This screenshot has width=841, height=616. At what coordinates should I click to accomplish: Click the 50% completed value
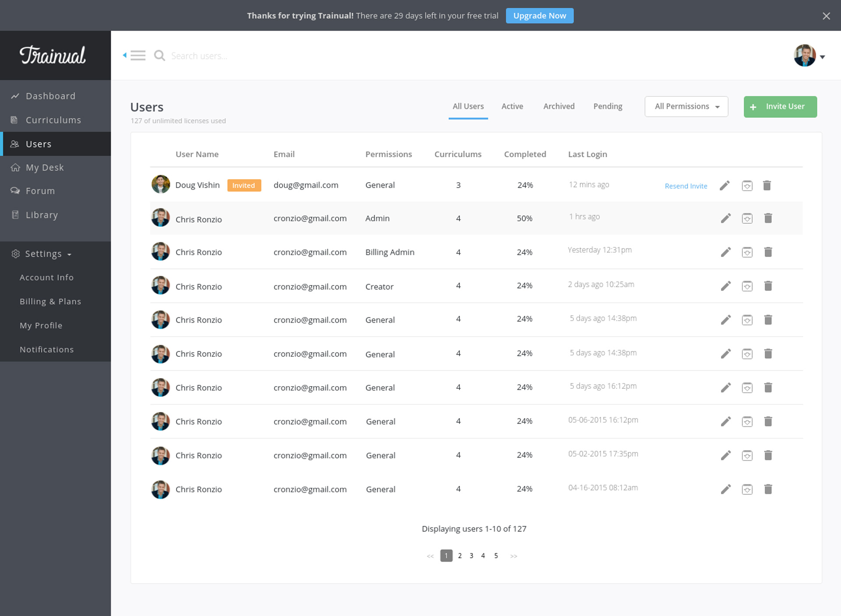point(524,218)
